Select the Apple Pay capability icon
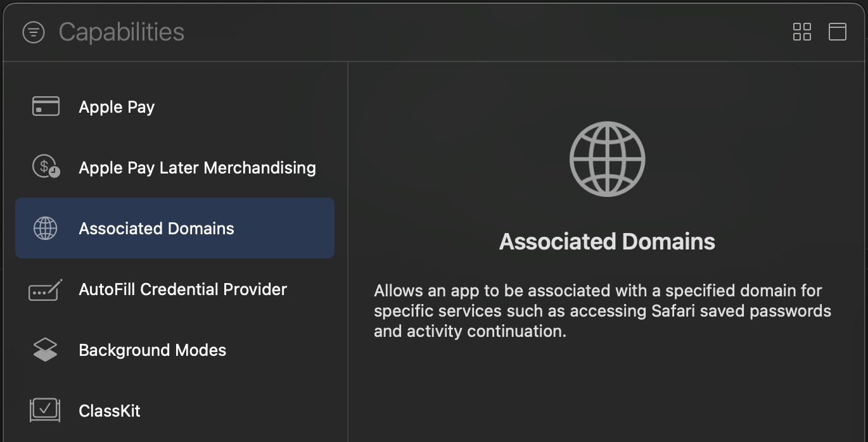The width and height of the screenshot is (868, 442). pos(45,106)
